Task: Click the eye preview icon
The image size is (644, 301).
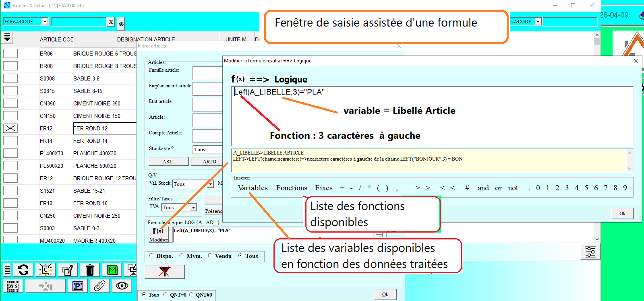Action: pos(122,286)
